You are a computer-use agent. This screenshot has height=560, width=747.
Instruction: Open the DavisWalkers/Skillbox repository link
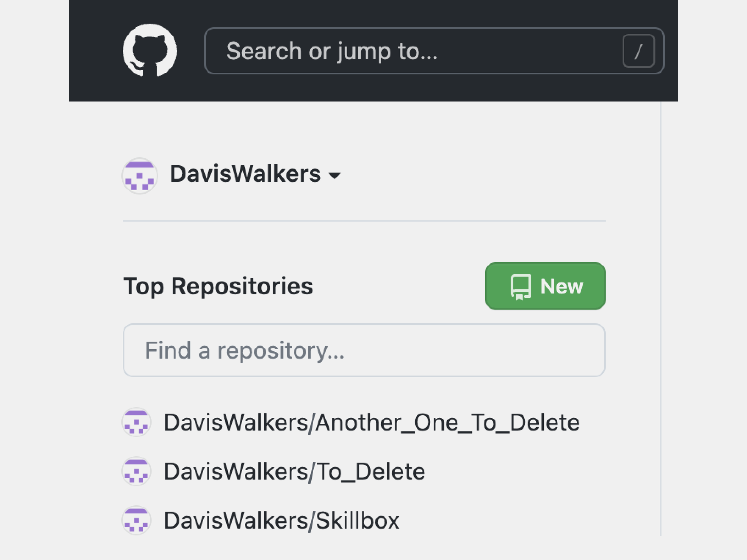pos(281,520)
